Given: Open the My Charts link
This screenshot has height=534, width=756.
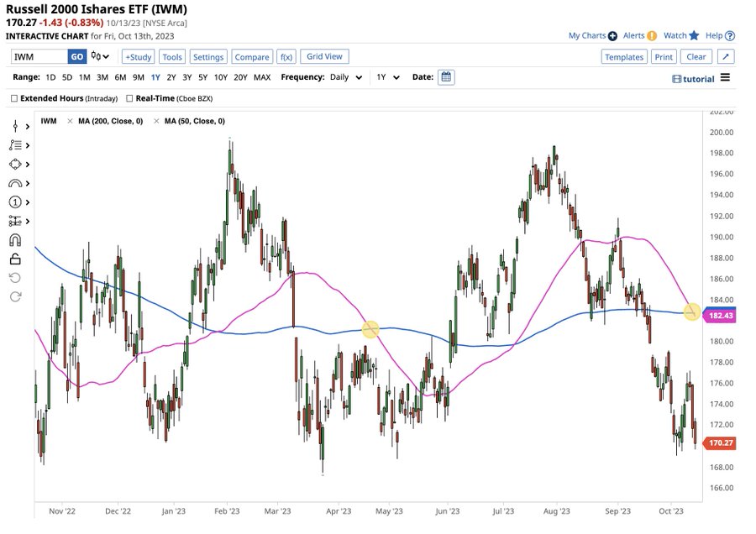Looking at the screenshot, I should pos(587,35).
